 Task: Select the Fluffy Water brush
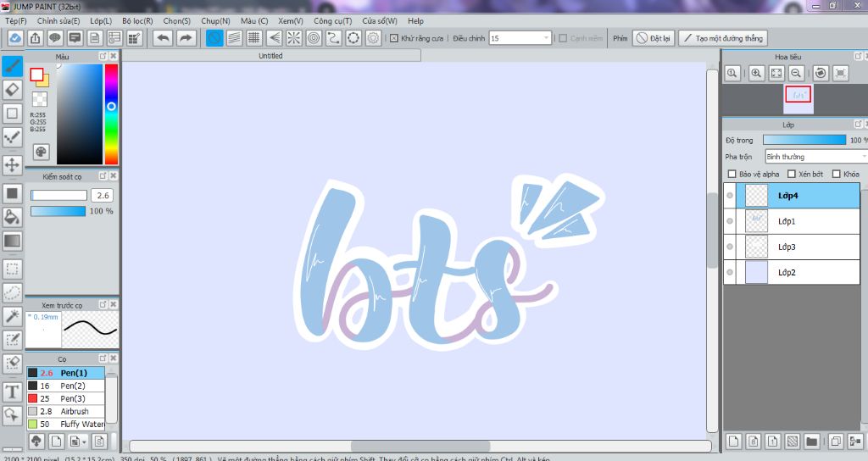(x=66, y=424)
